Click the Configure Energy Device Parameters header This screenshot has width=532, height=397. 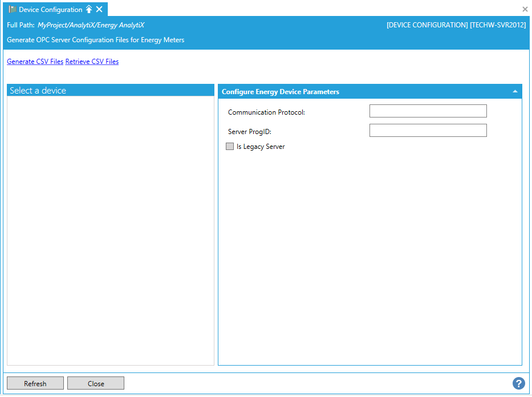pyautogui.click(x=281, y=92)
